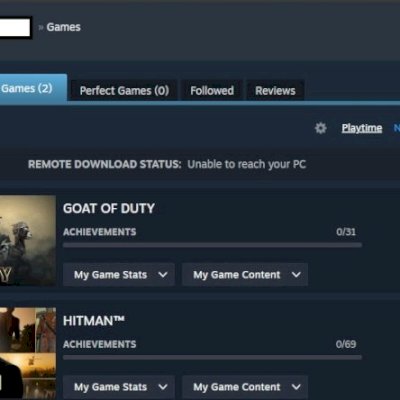
Task: Open the games list settings gear
Action: pyautogui.click(x=321, y=128)
